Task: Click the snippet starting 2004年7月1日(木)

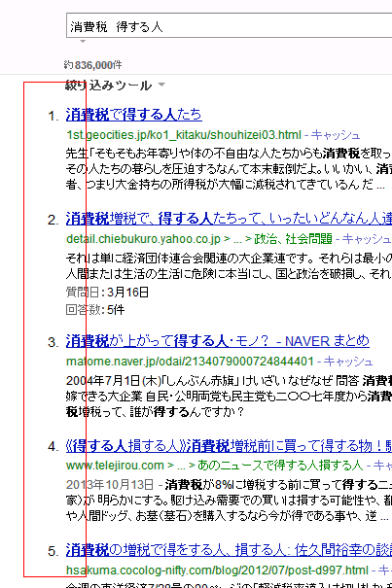Action: click(x=229, y=396)
